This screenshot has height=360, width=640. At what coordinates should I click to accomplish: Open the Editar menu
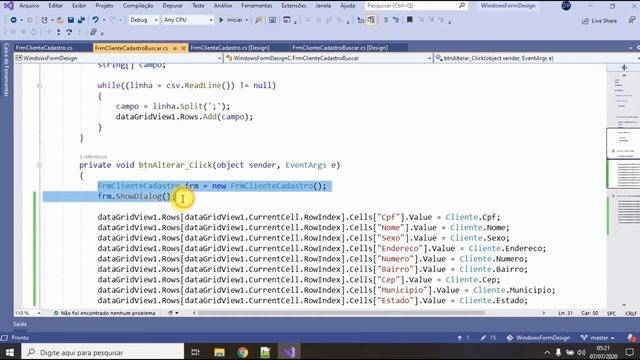[x=56, y=6]
